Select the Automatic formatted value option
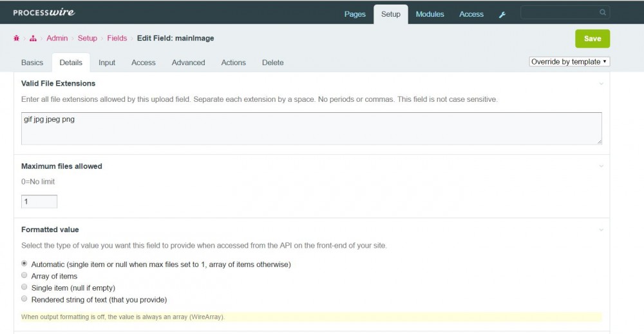This screenshot has height=334, width=644. pos(24,264)
